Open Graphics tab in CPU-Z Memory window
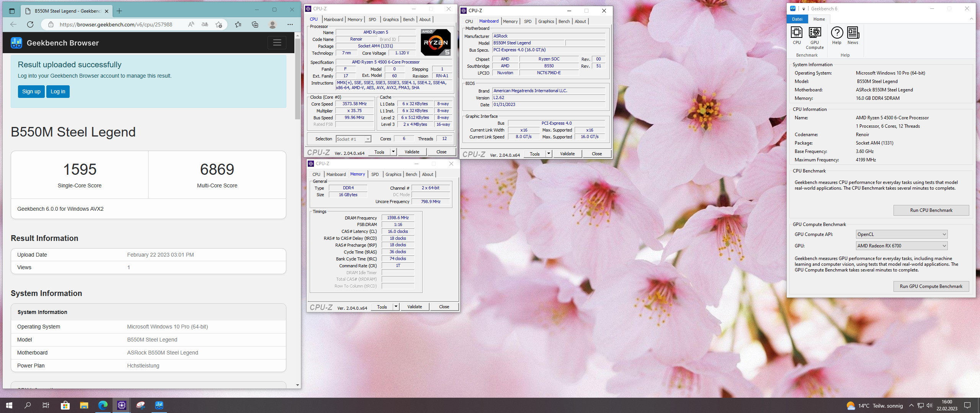Screen dimensions: 980x413 point(393,174)
